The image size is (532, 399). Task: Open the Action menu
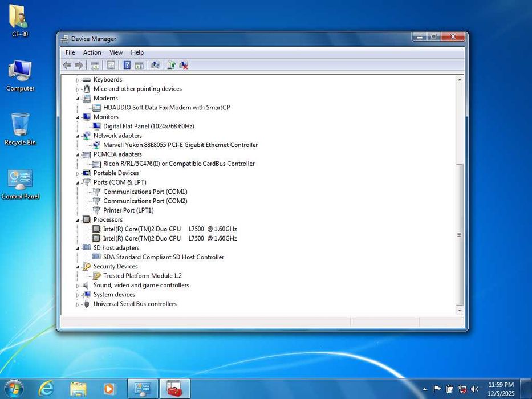pyautogui.click(x=92, y=52)
